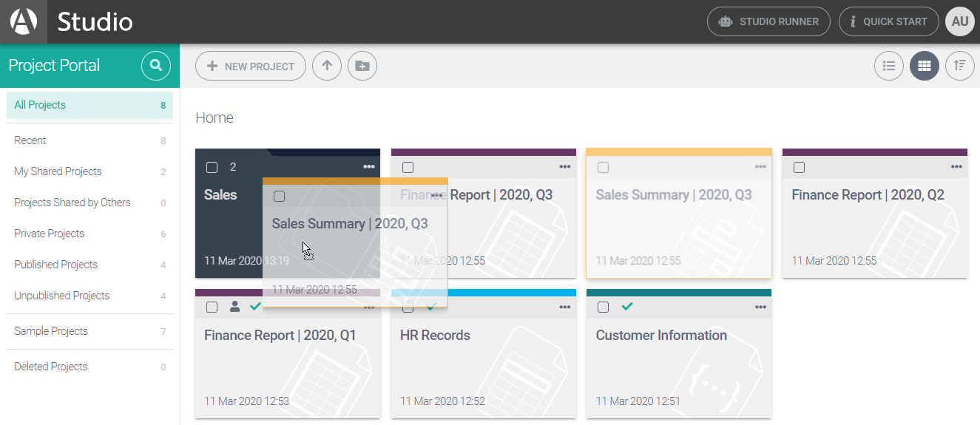The width and height of the screenshot is (980, 425).
Task: Open Finance Report 2020, Q2 more options menu
Action: pyautogui.click(x=956, y=167)
